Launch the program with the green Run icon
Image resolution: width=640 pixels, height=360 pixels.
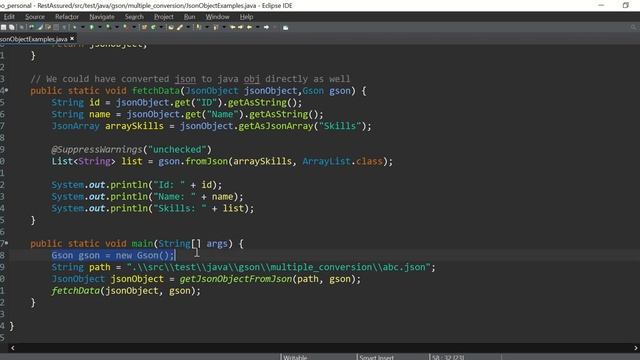(x=91, y=27)
